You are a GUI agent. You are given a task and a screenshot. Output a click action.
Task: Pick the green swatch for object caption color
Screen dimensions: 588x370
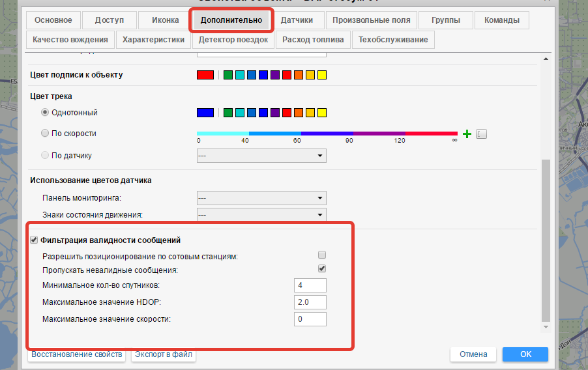pyautogui.click(x=228, y=75)
